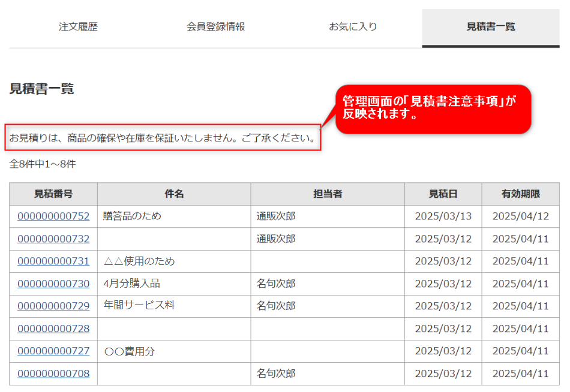Image resolution: width=570 pixels, height=392 pixels.
Task: Click the estimate disclaimer notice text
Action: pyautogui.click(x=163, y=138)
